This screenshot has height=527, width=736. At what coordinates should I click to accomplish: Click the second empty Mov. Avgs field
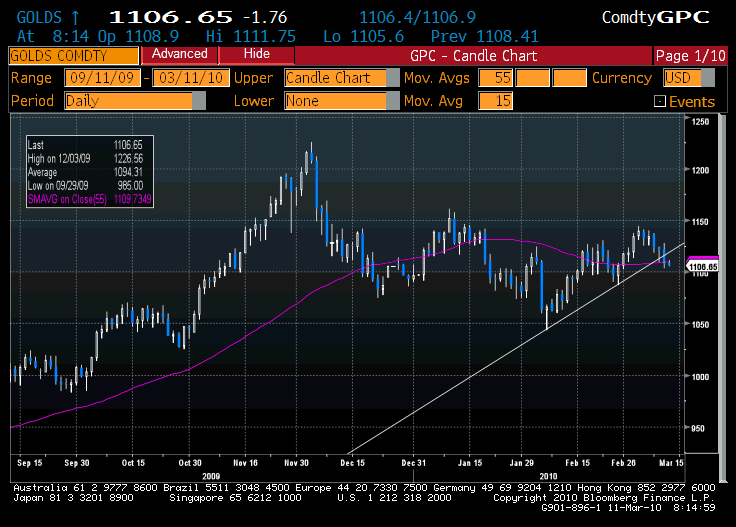(x=532, y=78)
